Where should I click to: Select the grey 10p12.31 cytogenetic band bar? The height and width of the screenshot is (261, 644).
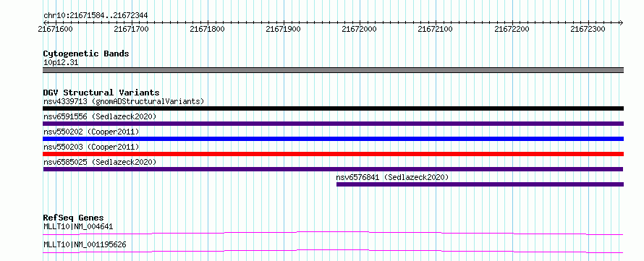(x=333, y=70)
